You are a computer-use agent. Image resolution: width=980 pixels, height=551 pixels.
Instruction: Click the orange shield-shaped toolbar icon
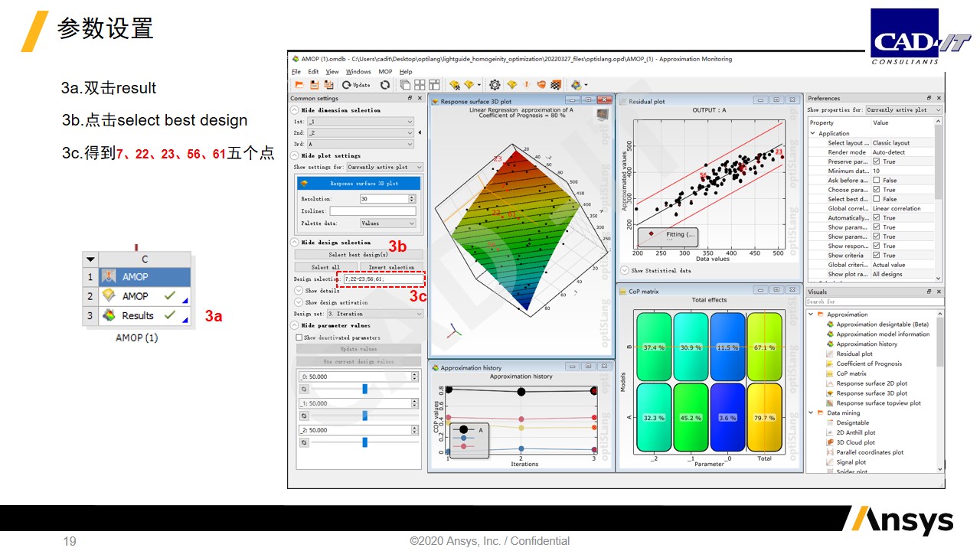coord(541,85)
